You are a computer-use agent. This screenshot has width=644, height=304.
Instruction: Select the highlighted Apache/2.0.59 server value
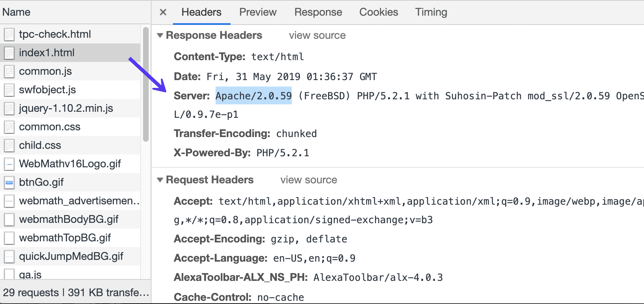tap(253, 95)
